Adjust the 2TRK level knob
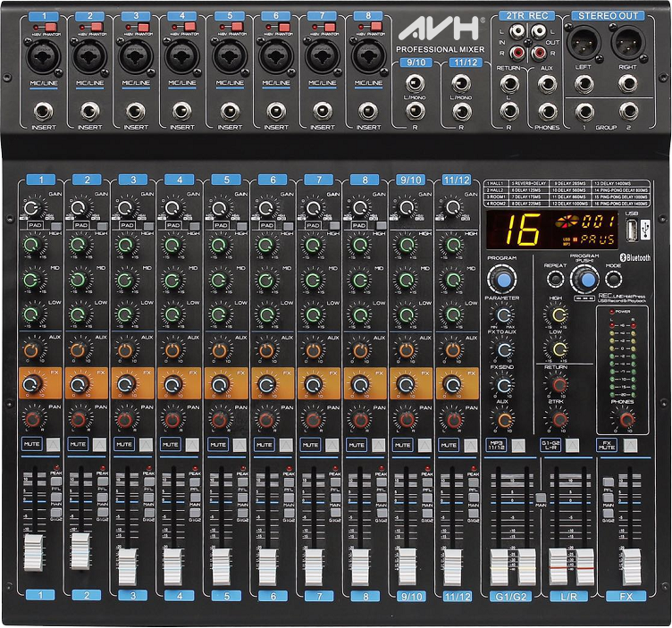The height and width of the screenshot is (628, 672). 558,419
